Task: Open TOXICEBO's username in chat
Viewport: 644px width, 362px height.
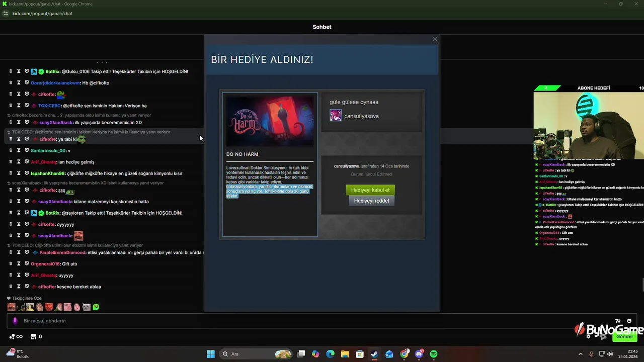Action: pos(49,106)
